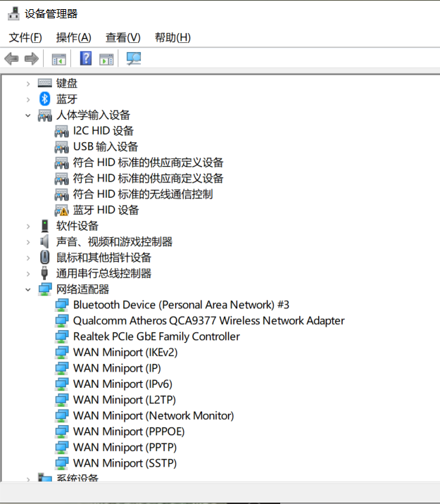This screenshot has height=504, width=440.
Task: Click the icon beside Qualcomm Atheros QCA9377 adapter
Action: (62, 321)
